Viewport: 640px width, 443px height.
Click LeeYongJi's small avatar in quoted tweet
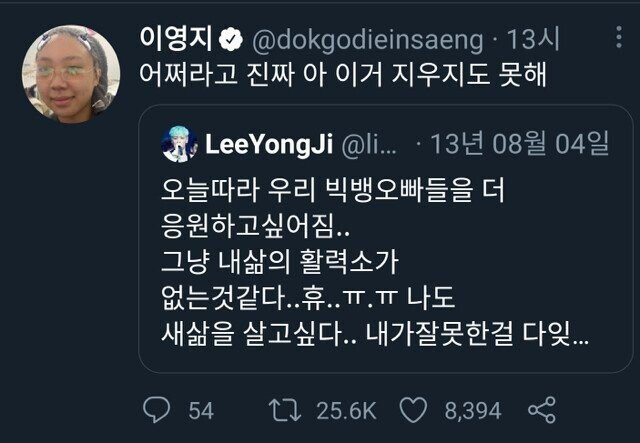[x=178, y=145]
